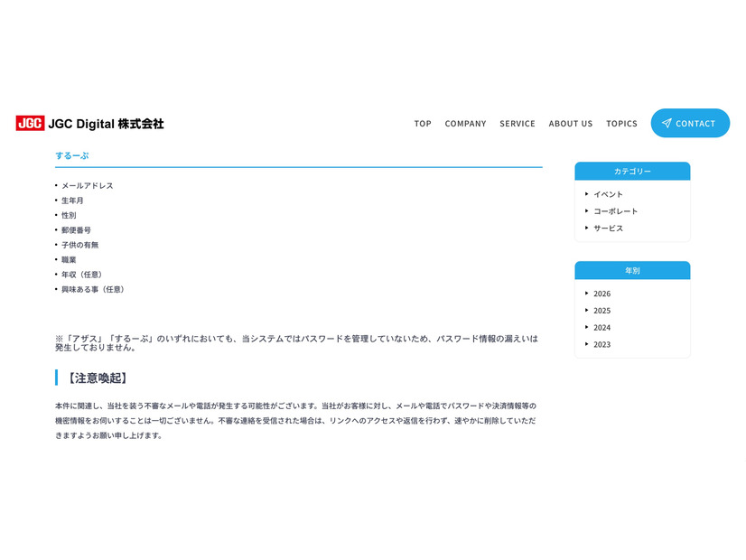The image size is (746, 560).
Task: Click the arrow bullet beside コーポレート
Action: [x=587, y=210]
